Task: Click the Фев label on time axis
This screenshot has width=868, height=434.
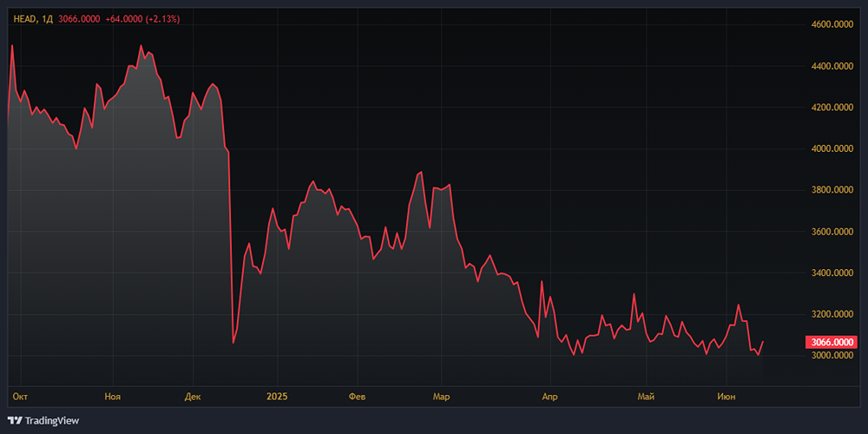Action: pos(358,397)
